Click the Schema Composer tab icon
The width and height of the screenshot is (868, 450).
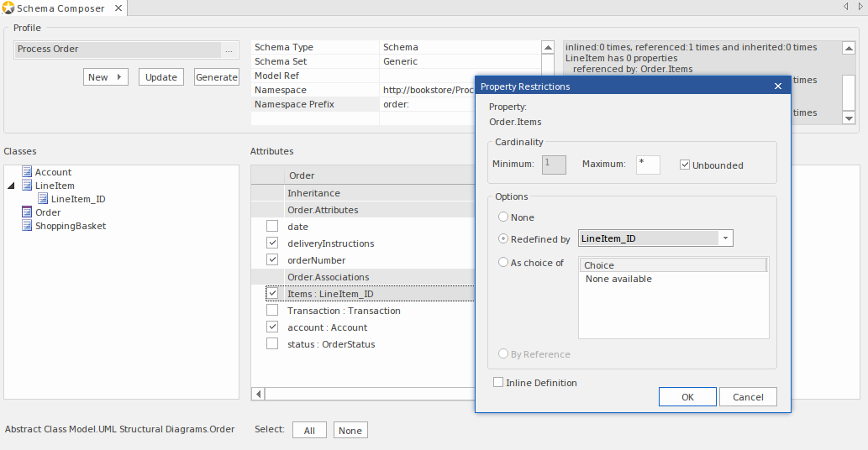click(x=8, y=8)
